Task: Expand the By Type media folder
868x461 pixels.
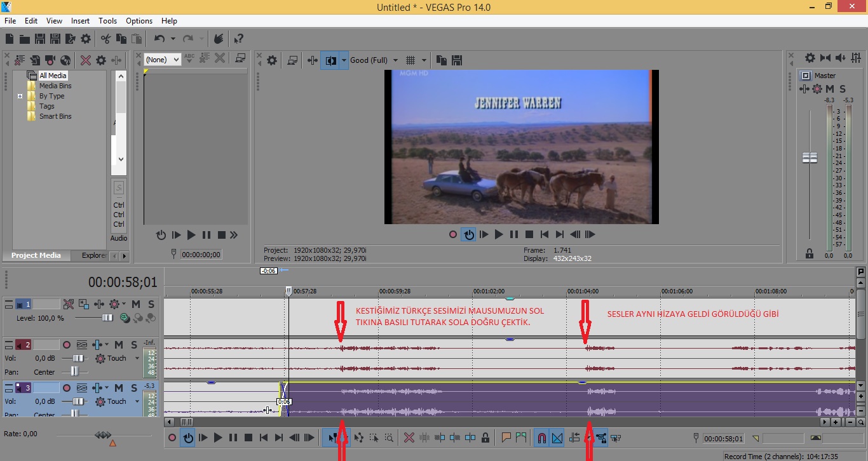Action: pos(20,97)
